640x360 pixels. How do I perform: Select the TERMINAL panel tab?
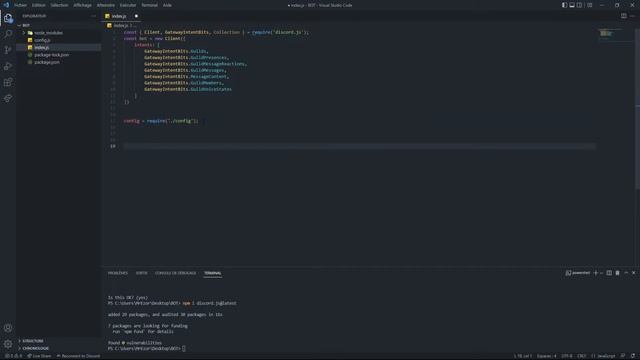pyautogui.click(x=213, y=273)
